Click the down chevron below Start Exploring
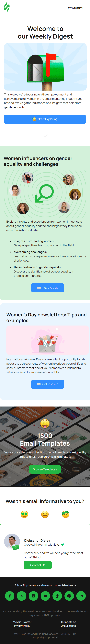This screenshot has height=644, width=90. (x=45, y=136)
